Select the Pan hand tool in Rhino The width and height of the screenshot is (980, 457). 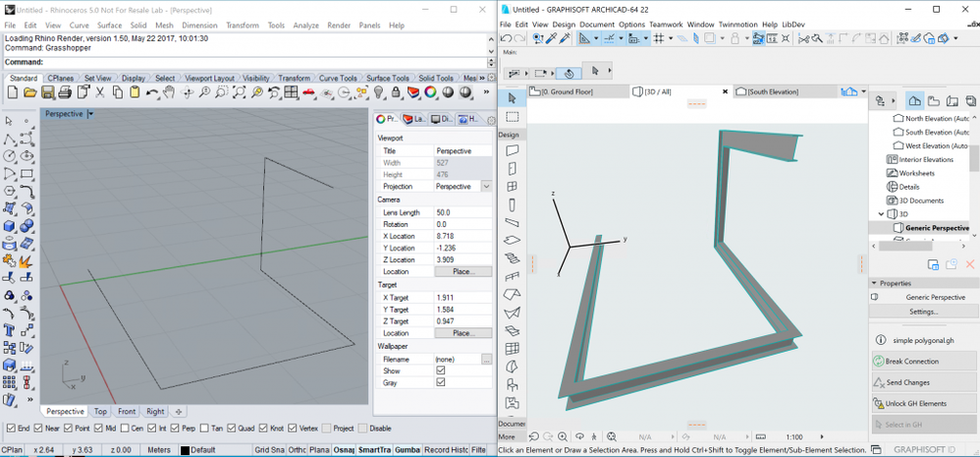pyautogui.click(x=169, y=92)
